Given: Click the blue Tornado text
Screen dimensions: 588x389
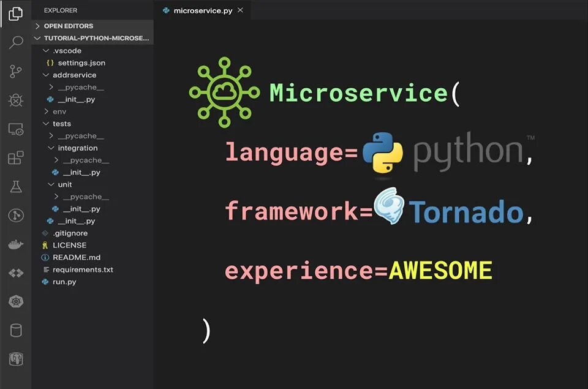Looking at the screenshot, I should 466,212.
